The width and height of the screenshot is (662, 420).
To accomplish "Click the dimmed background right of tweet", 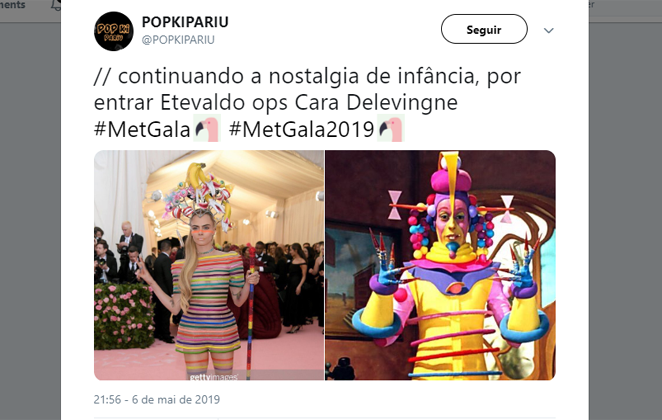I will [625, 219].
